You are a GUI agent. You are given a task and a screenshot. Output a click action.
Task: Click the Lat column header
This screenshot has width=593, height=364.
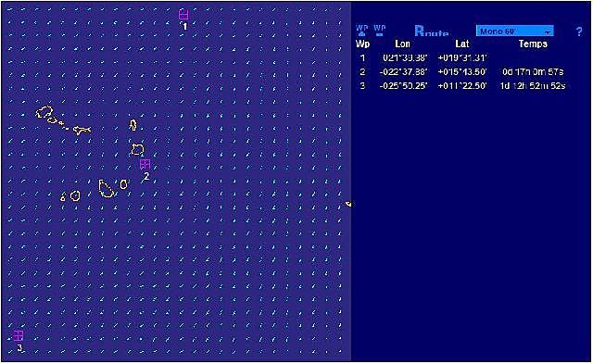click(x=462, y=44)
